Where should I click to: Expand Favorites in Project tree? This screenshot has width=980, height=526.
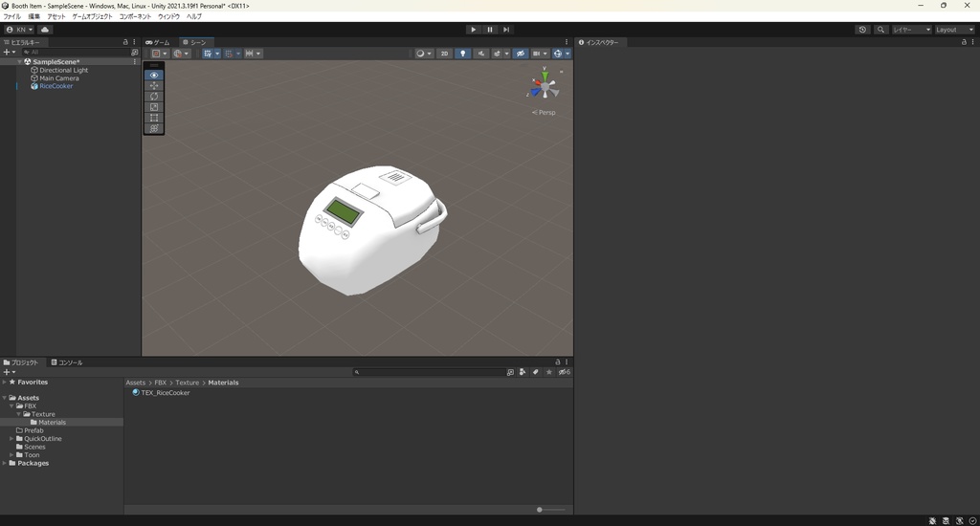pyautogui.click(x=5, y=382)
